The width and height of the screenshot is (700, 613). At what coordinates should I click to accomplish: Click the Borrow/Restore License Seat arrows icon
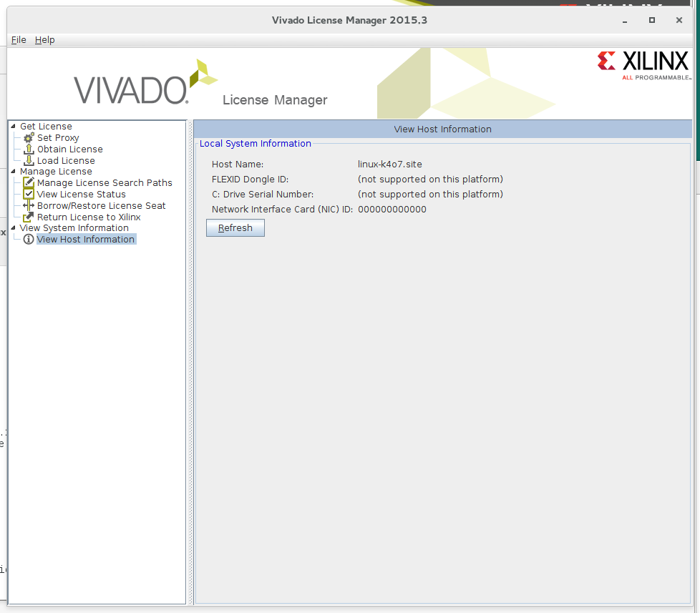pyautogui.click(x=29, y=205)
